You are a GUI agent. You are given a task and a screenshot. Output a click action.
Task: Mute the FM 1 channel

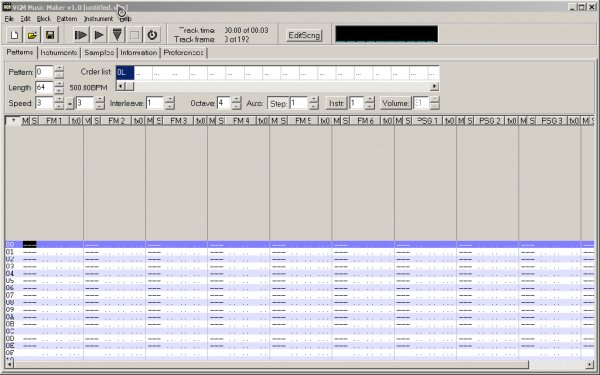[x=25, y=121]
